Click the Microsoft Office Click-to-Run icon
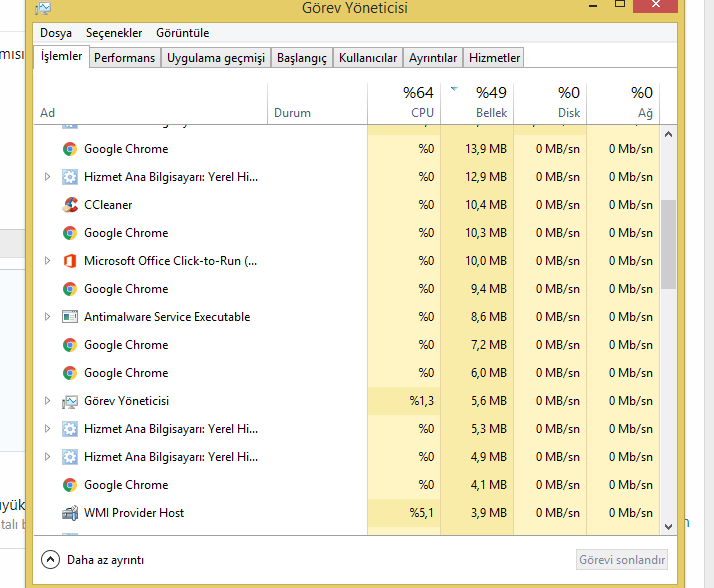This screenshot has width=714, height=588. 70,261
